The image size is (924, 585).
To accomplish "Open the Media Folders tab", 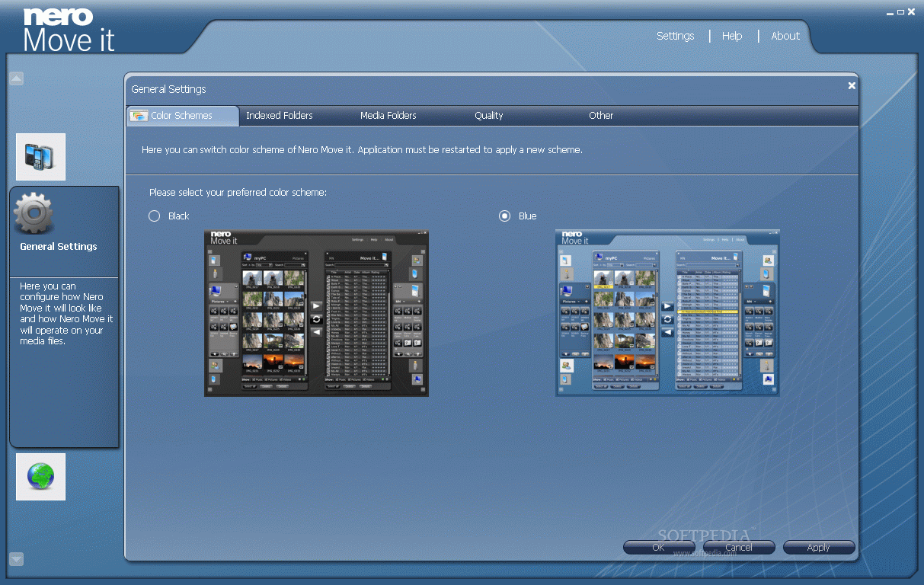I will 388,116.
